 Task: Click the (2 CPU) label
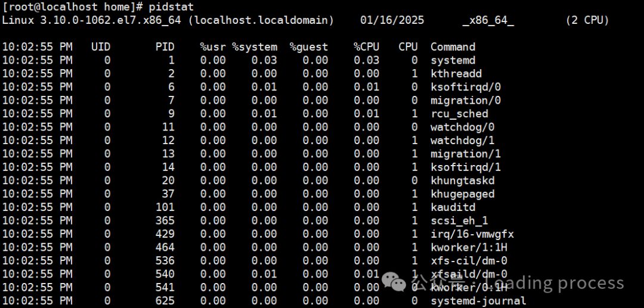pyautogui.click(x=587, y=20)
